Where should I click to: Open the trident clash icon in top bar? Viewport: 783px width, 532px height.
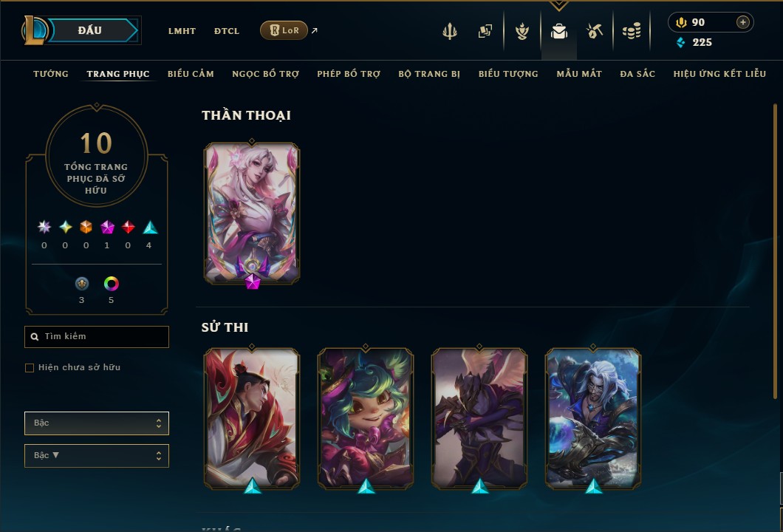click(449, 32)
